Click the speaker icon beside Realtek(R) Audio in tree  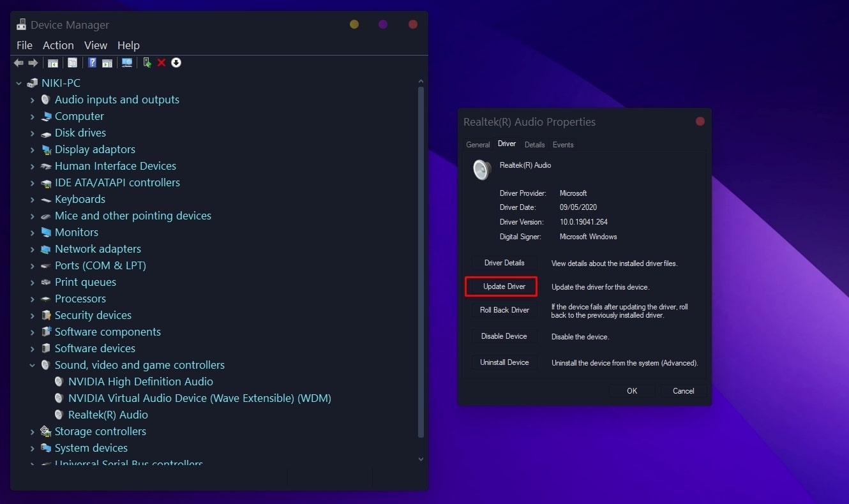tap(59, 415)
